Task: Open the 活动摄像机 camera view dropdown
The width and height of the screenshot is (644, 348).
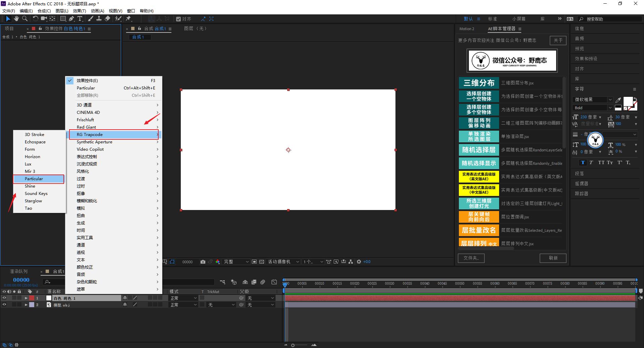Action: 283,262
